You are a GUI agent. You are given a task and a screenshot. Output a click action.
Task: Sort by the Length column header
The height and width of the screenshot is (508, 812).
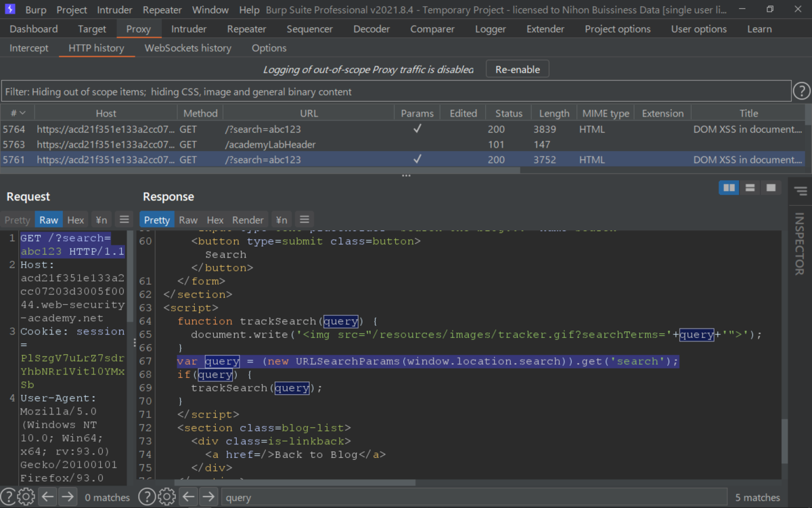click(x=554, y=113)
